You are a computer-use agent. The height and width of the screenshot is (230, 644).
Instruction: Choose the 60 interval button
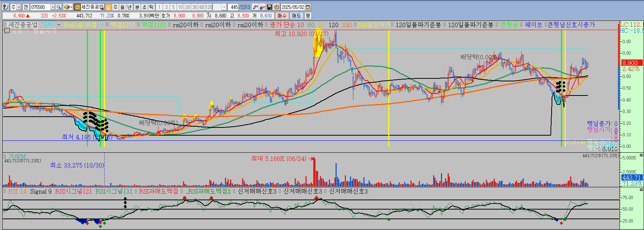click(x=202, y=7)
